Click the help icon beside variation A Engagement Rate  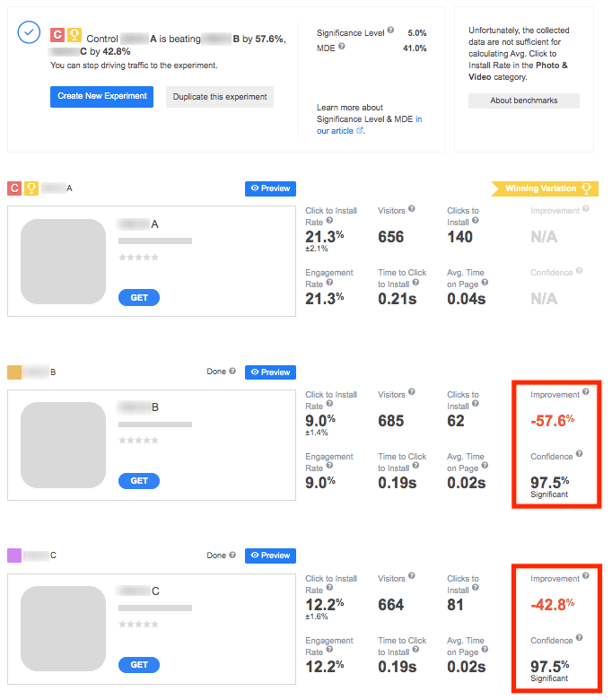[x=329, y=283]
